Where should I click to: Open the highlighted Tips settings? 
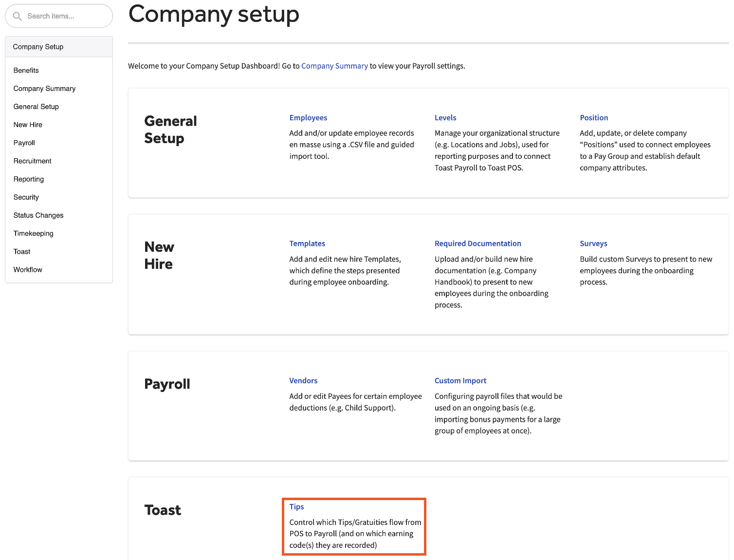tap(296, 506)
